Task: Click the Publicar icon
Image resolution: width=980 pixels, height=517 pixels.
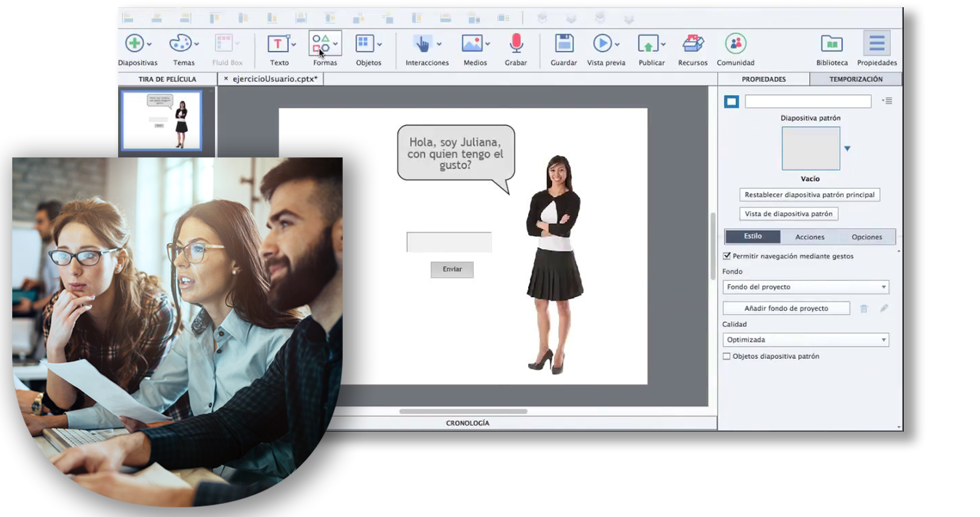Action: tap(647, 44)
